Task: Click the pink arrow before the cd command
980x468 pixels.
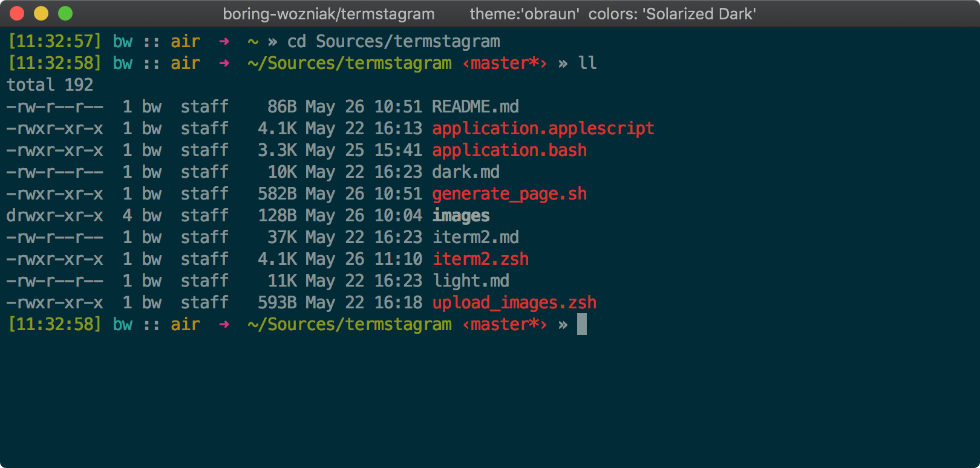Action: click(x=224, y=42)
